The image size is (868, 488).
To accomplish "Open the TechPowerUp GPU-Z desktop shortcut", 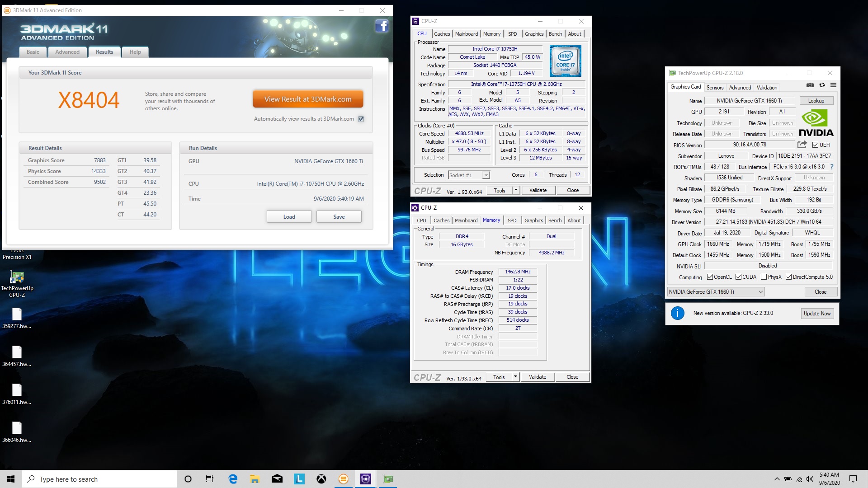I will point(17,284).
